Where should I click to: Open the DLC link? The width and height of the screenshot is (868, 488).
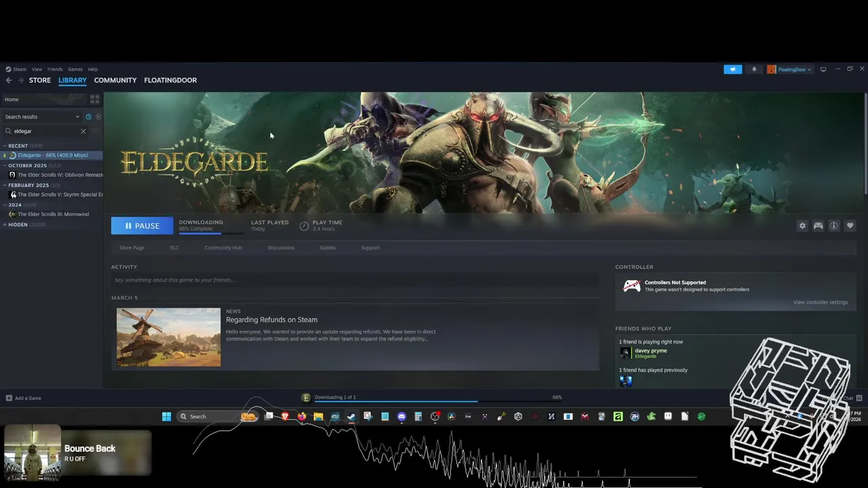pos(174,247)
